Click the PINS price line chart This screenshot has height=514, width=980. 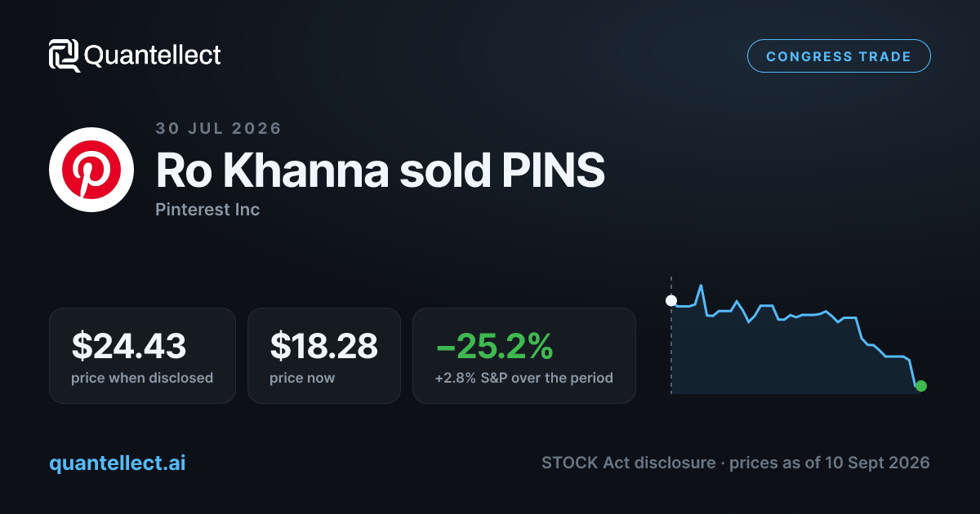(x=796, y=339)
